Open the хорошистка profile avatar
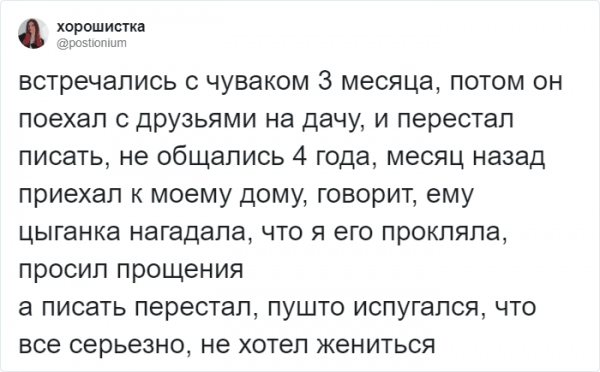 tap(33, 34)
